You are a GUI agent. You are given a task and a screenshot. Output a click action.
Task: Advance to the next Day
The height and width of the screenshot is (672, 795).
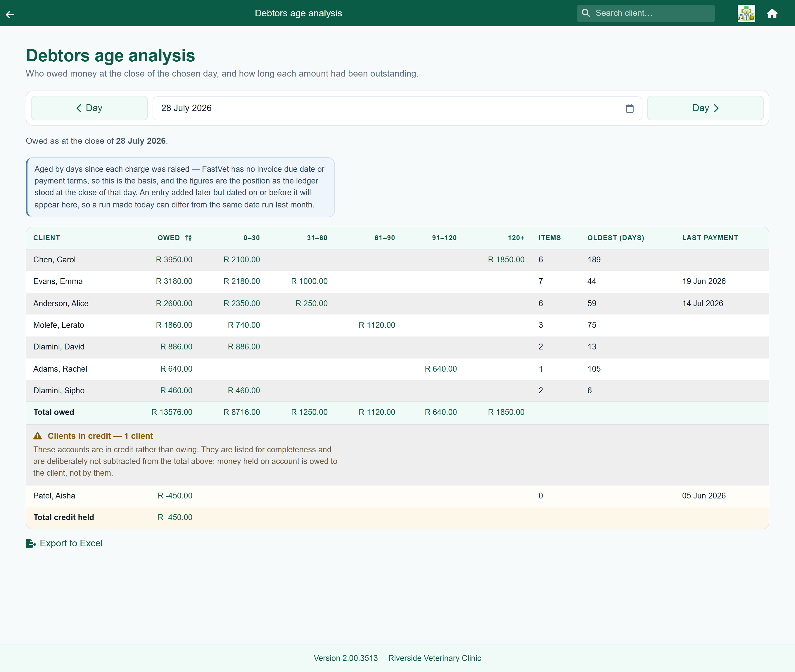point(705,108)
